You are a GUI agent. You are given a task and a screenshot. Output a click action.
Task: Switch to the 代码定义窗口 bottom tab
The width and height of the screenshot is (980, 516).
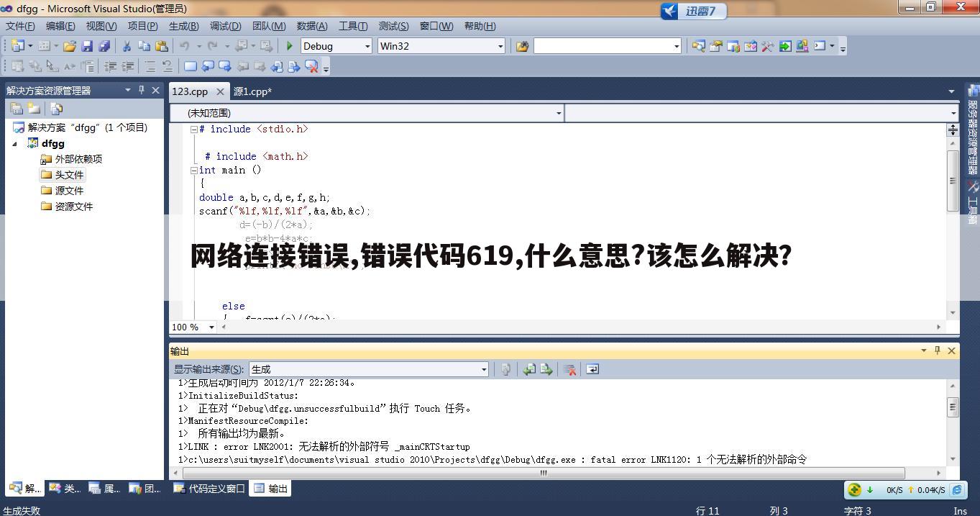(210, 489)
